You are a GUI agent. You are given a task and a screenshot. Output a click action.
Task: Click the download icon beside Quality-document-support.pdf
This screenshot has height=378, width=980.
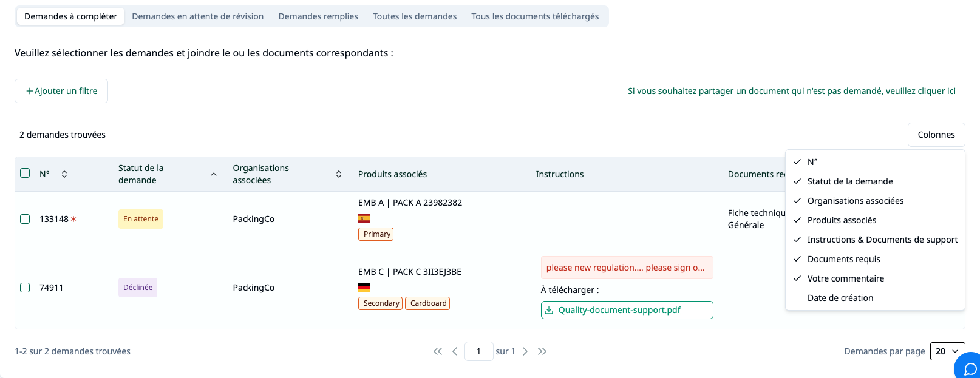click(x=549, y=310)
